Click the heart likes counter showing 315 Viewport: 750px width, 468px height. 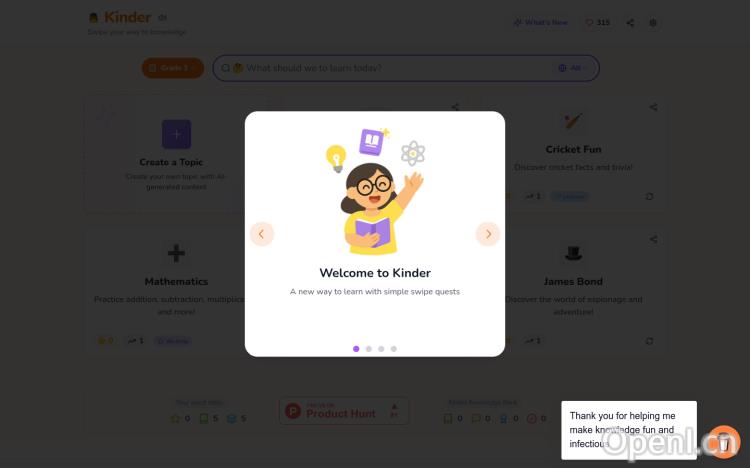[598, 22]
